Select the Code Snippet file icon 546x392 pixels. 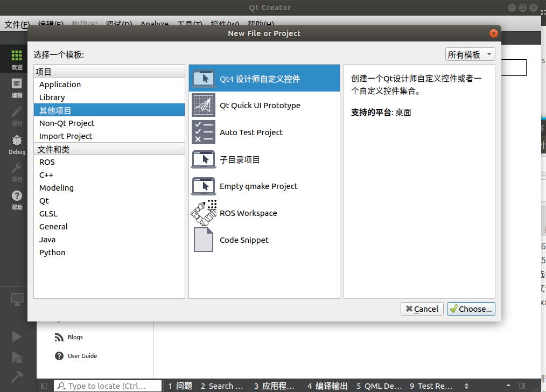pos(204,240)
